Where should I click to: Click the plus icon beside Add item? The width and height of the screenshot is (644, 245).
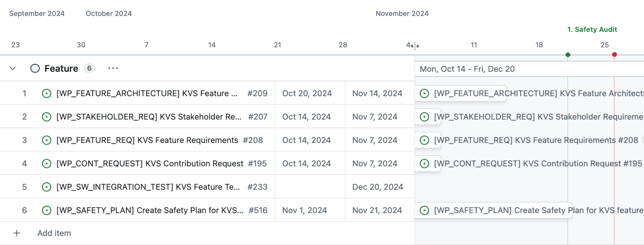tap(17, 233)
